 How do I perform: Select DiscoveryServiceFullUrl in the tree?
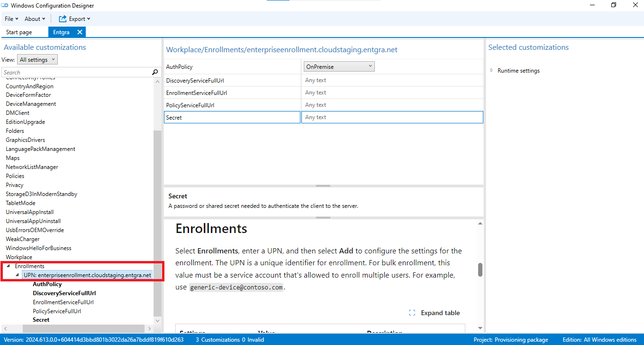coord(64,293)
